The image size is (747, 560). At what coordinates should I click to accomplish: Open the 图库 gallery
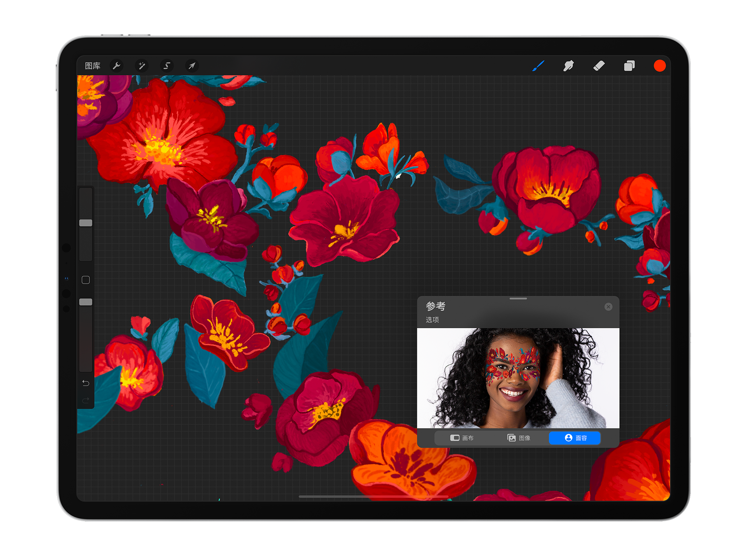(x=93, y=66)
